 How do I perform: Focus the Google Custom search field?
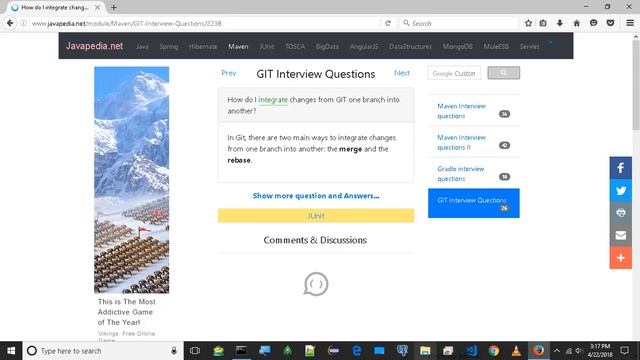click(x=454, y=73)
